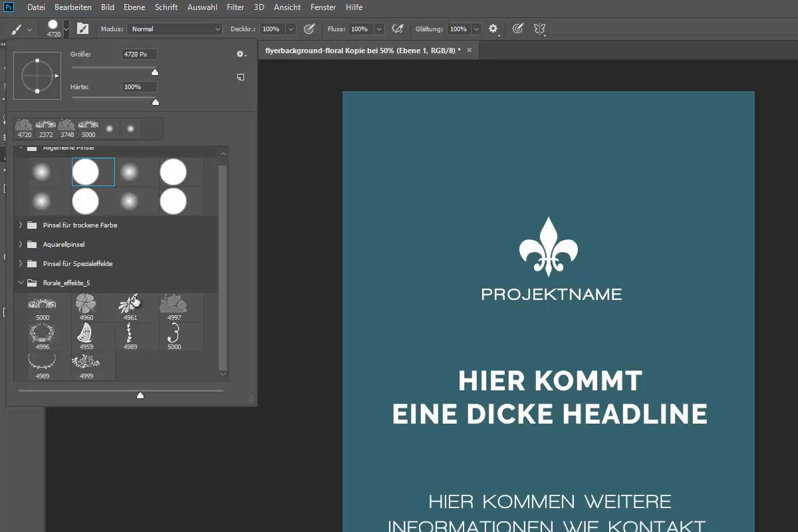Click the PROJEKTNAME text on canvas
This screenshot has height=532, width=798.
pos(551,295)
